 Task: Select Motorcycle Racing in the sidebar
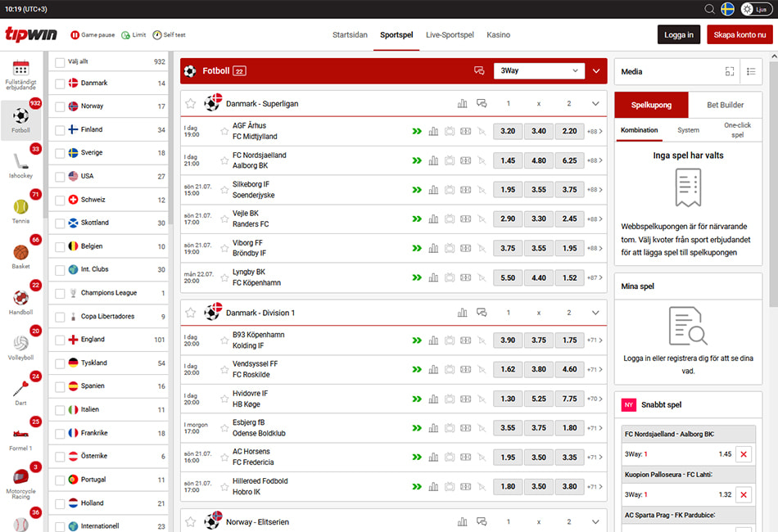click(20, 484)
